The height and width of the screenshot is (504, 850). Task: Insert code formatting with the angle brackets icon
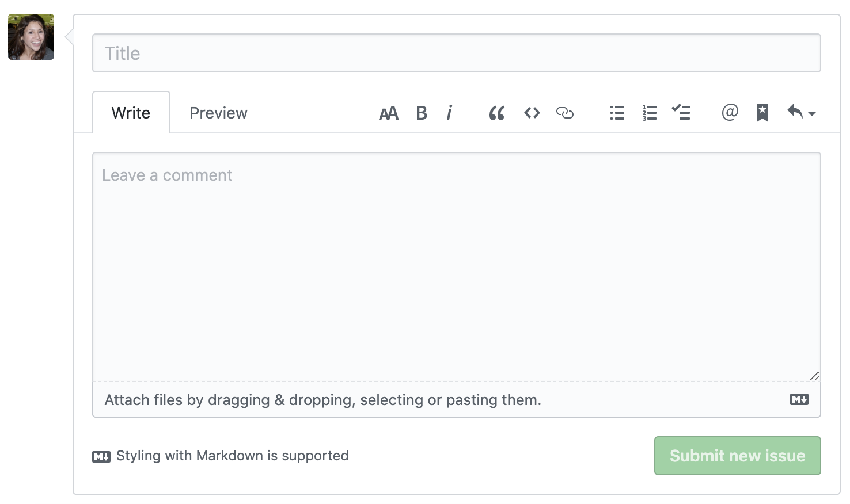(x=532, y=113)
